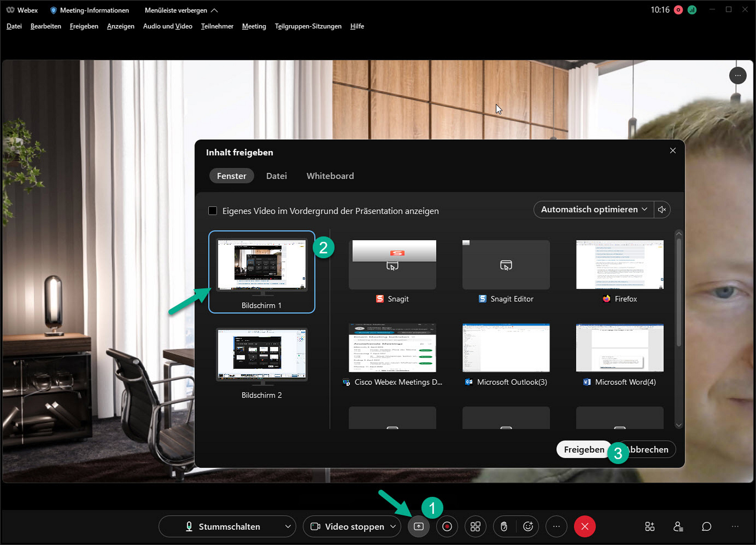
Task: Expand video options arrow beside Video stoppen
Action: 393,526
